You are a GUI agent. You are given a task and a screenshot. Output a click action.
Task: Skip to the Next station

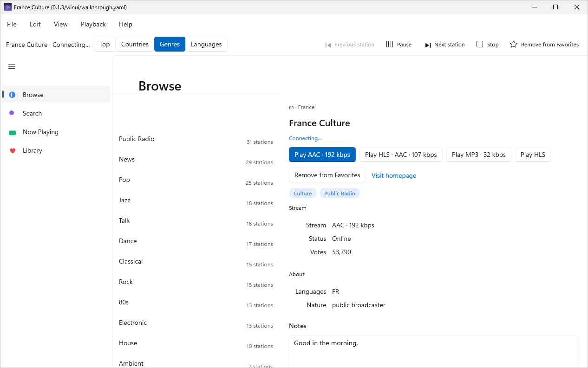[x=444, y=45]
